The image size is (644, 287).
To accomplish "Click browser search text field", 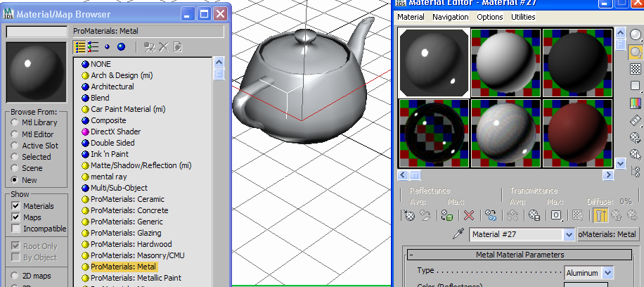I will point(37,32).
